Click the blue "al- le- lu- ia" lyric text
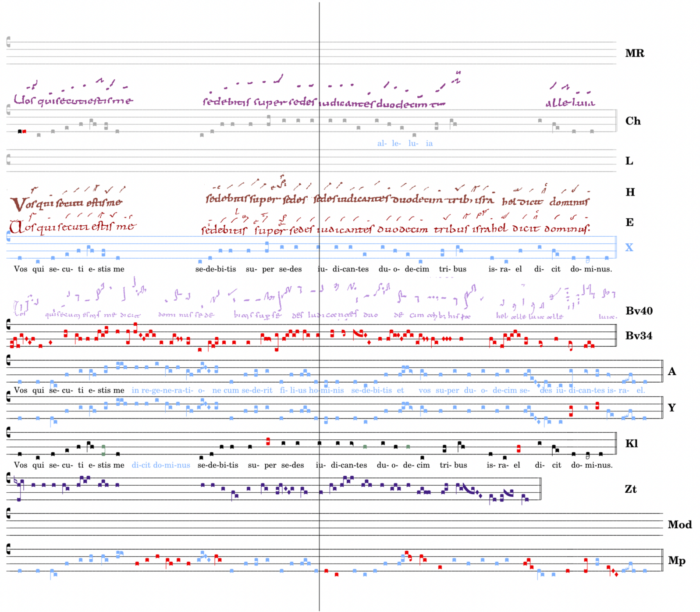Screen dimensions: 700x612 pos(405,143)
